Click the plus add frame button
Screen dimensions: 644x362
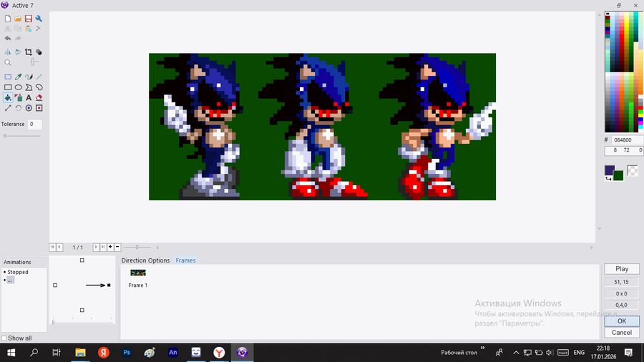coord(110,247)
